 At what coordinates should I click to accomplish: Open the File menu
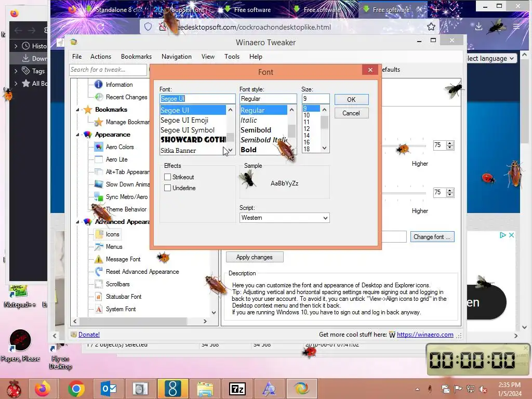pos(77,57)
